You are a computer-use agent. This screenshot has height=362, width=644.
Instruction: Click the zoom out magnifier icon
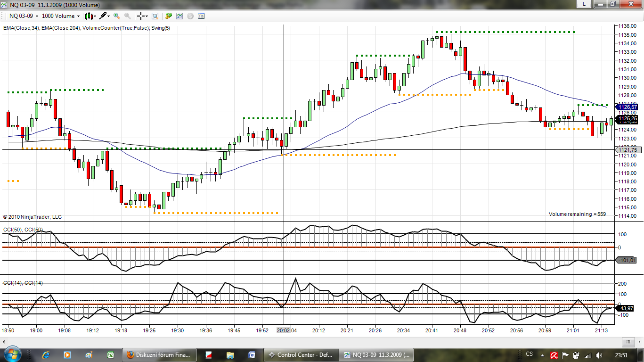click(x=127, y=16)
